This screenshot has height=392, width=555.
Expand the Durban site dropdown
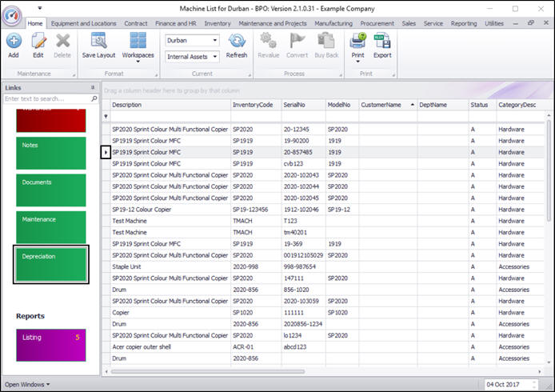pyautogui.click(x=214, y=40)
